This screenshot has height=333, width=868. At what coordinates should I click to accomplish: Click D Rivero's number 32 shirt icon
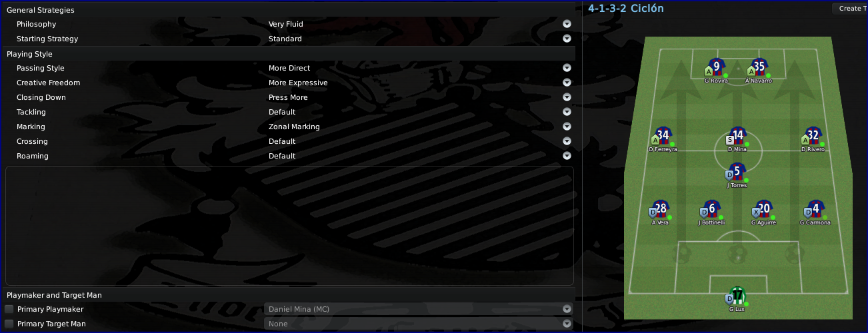(813, 136)
